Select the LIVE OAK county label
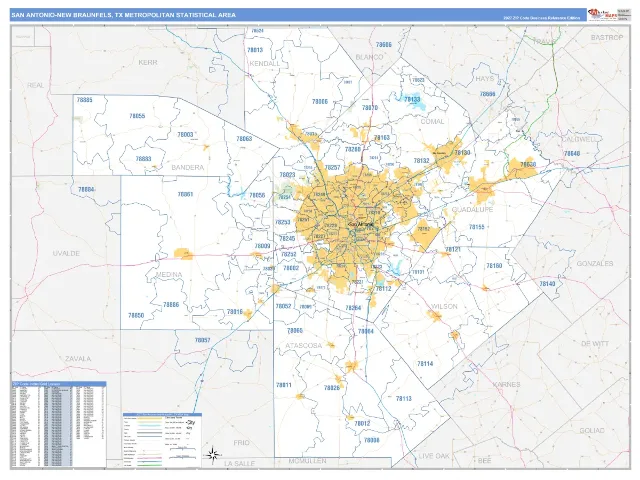 tap(434, 456)
